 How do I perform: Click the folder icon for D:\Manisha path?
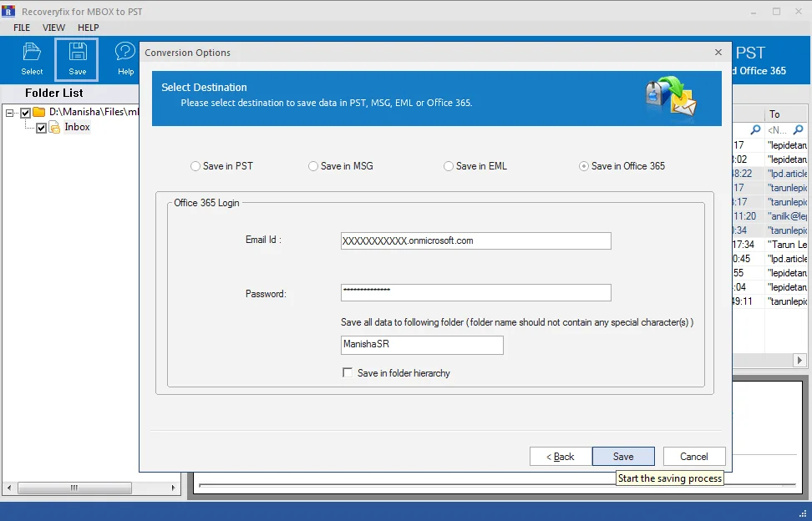pyautogui.click(x=38, y=112)
